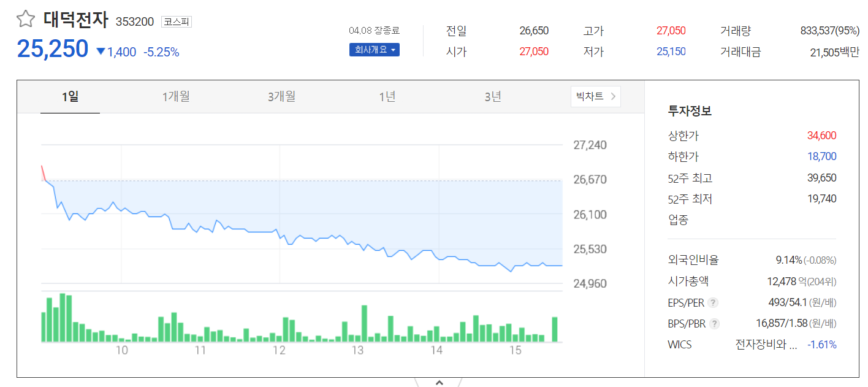
Task: Click the 24,960 price axis label
Action: pos(590,283)
